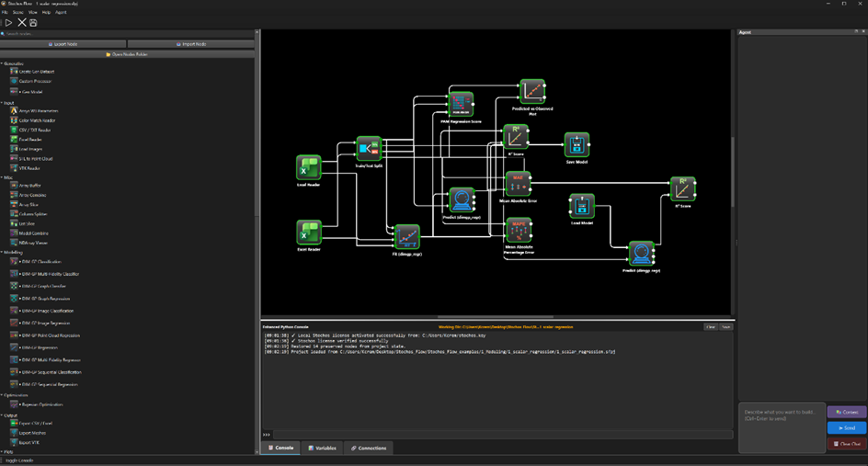Open the Connections tab
Screen dimensions: 868x466
pyautogui.click(x=369, y=448)
